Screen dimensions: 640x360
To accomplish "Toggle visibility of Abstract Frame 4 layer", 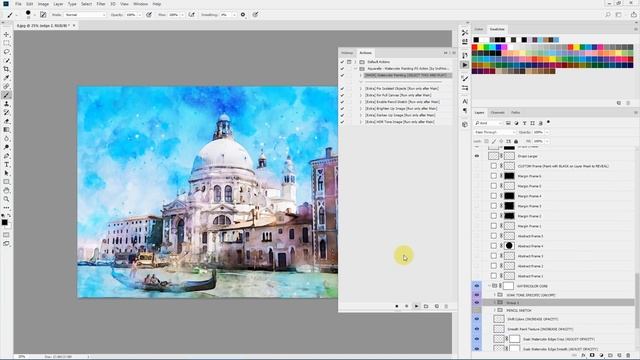I will [x=477, y=246].
